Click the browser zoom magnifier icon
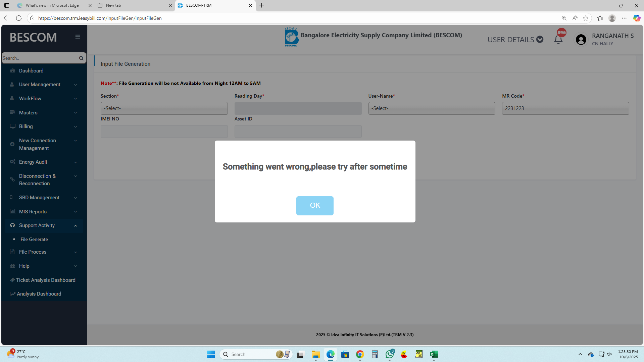644x362 pixels. [564, 18]
